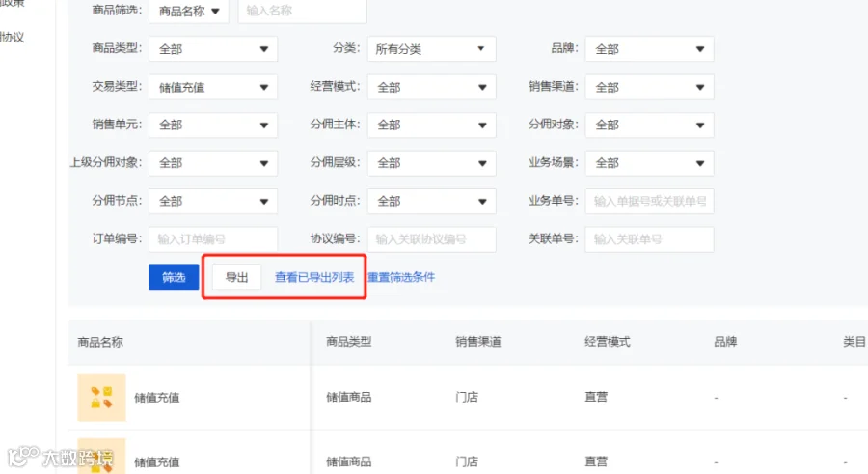The image size is (868, 474).
Task: Click the second row's 门店 cell
Action: click(x=467, y=461)
